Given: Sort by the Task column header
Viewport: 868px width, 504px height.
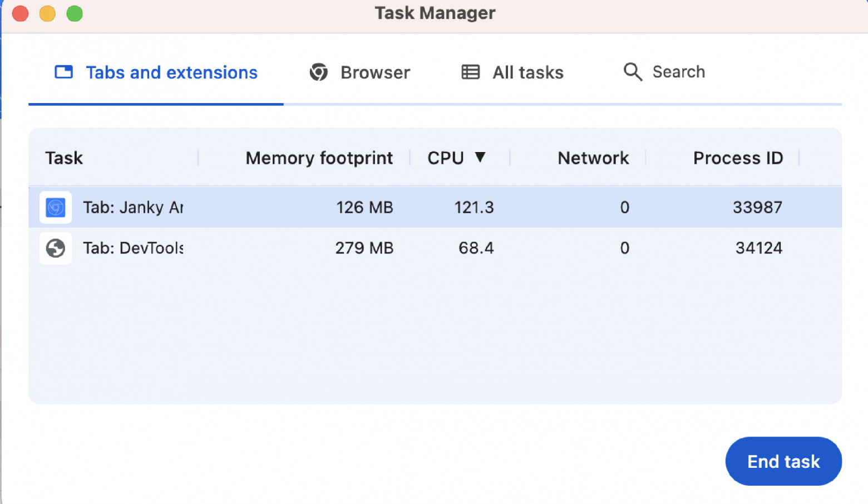Looking at the screenshot, I should (64, 158).
